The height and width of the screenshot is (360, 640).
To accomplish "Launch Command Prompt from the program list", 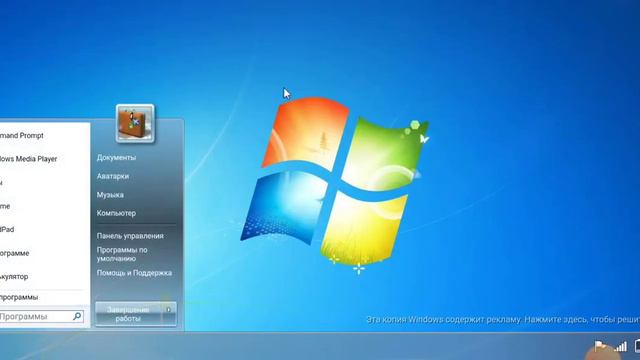I will pos(22,136).
